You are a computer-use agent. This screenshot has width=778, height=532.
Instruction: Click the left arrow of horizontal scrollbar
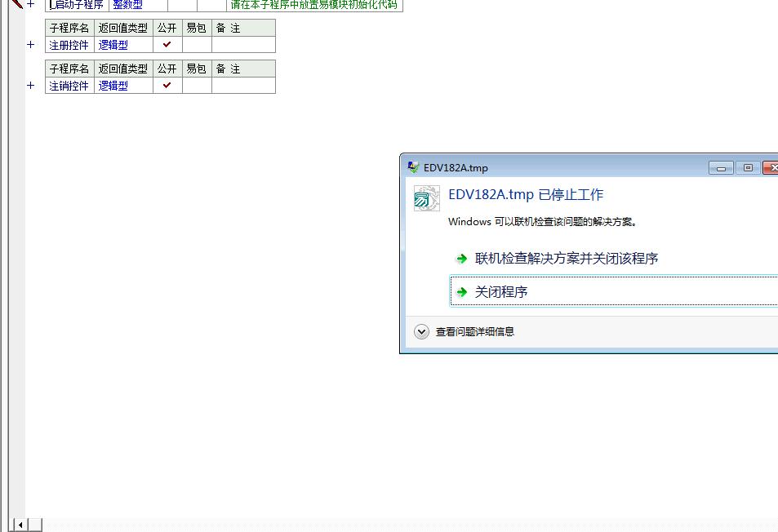[x=20, y=525]
